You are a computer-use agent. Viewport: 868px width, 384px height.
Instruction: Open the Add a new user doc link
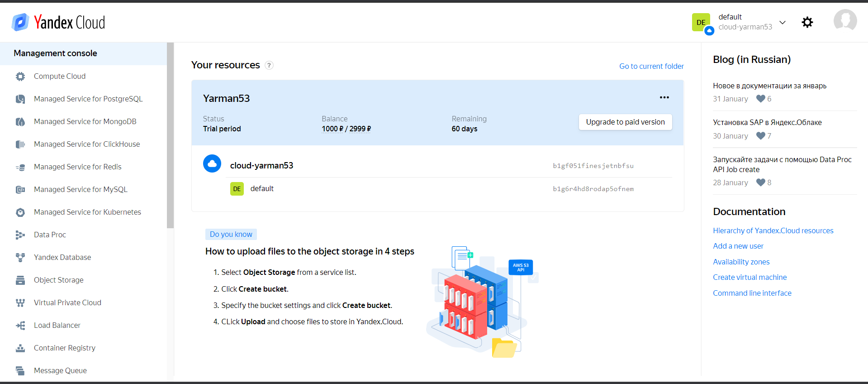(738, 246)
